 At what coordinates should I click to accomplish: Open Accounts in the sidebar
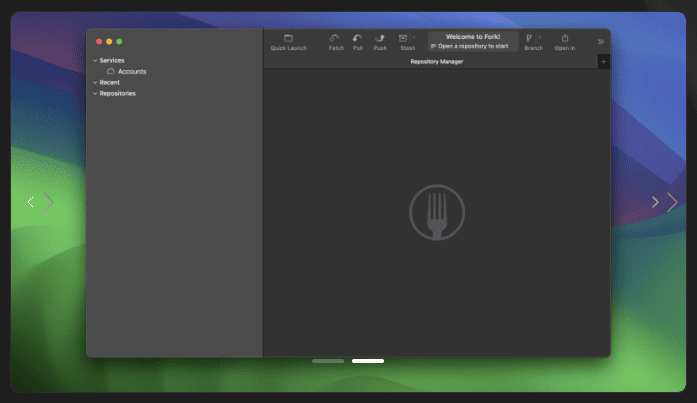pyautogui.click(x=132, y=72)
